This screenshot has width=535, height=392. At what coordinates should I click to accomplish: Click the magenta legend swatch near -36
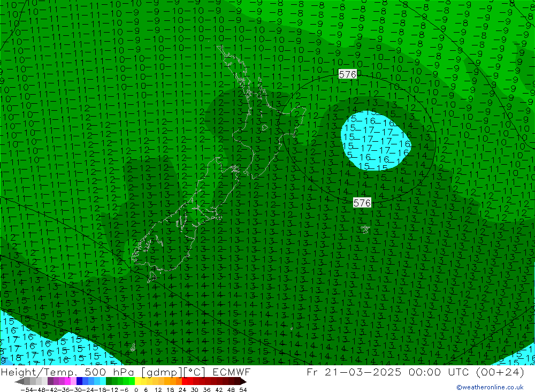[67, 381]
